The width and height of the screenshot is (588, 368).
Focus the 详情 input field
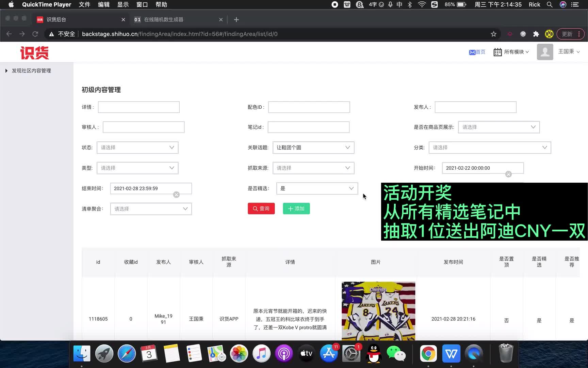click(139, 107)
